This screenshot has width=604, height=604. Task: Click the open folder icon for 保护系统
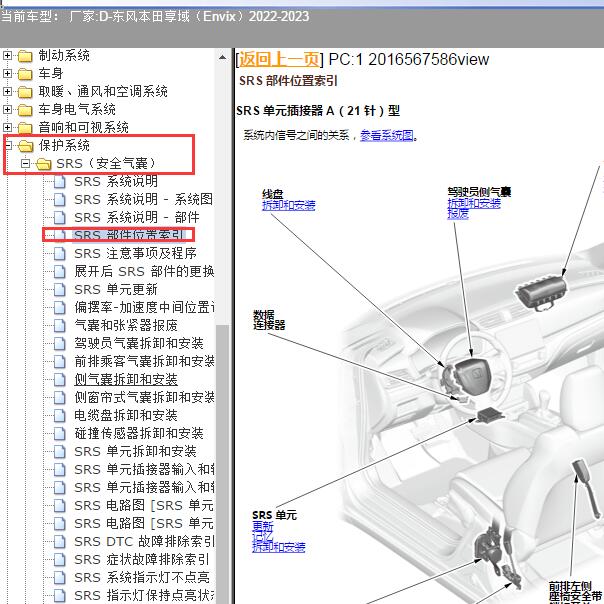click(26, 146)
